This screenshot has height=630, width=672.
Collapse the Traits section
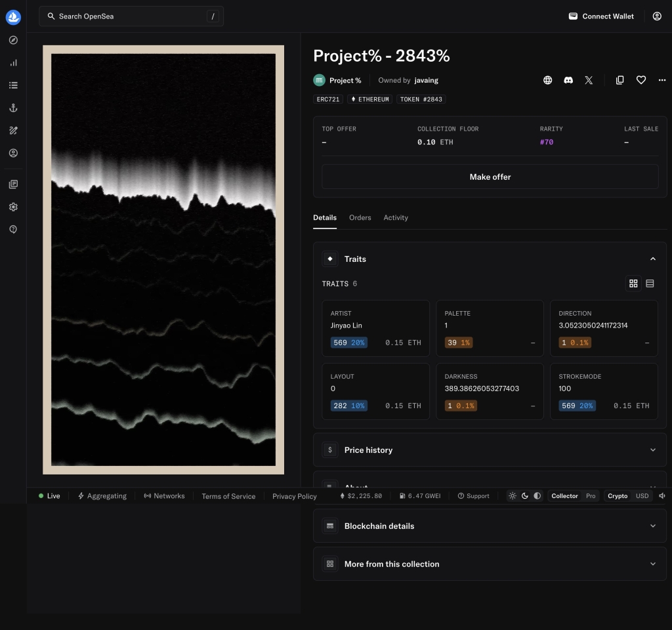[652, 259]
